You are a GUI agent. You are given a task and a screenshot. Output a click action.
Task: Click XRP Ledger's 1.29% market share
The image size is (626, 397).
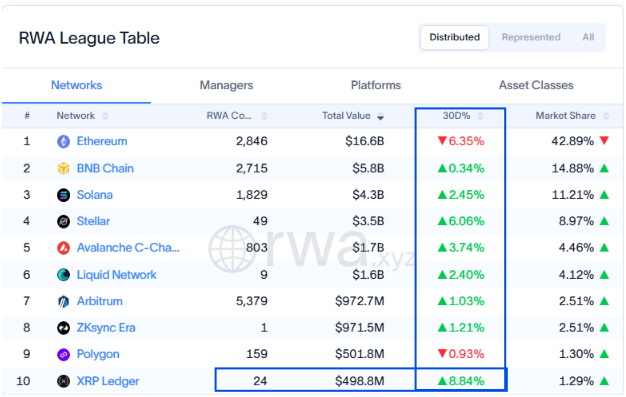tap(576, 381)
